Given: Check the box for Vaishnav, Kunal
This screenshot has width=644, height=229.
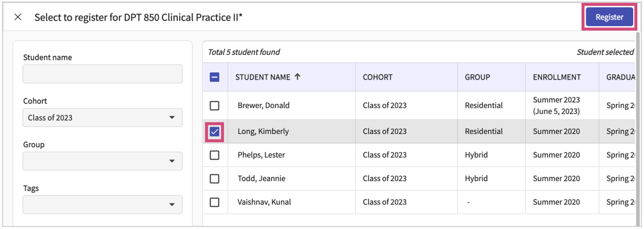Looking at the screenshot, I should pyautogui.click(x=214, y=202).
